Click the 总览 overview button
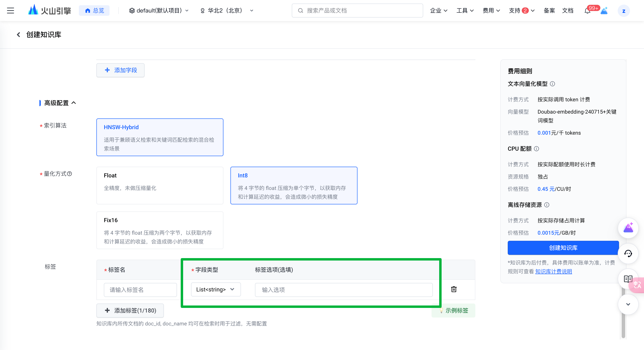This screenshot has width=644, height=350. [94, 11]
